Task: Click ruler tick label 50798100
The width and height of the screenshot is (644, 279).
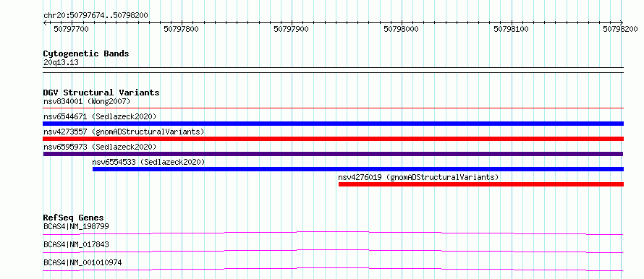Action: click(x=512, y=29)
